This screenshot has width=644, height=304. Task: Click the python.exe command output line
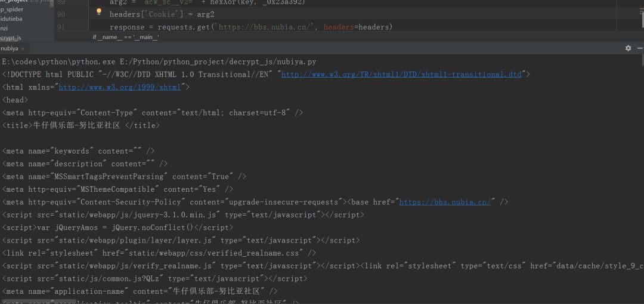click(x=159, y=62)
